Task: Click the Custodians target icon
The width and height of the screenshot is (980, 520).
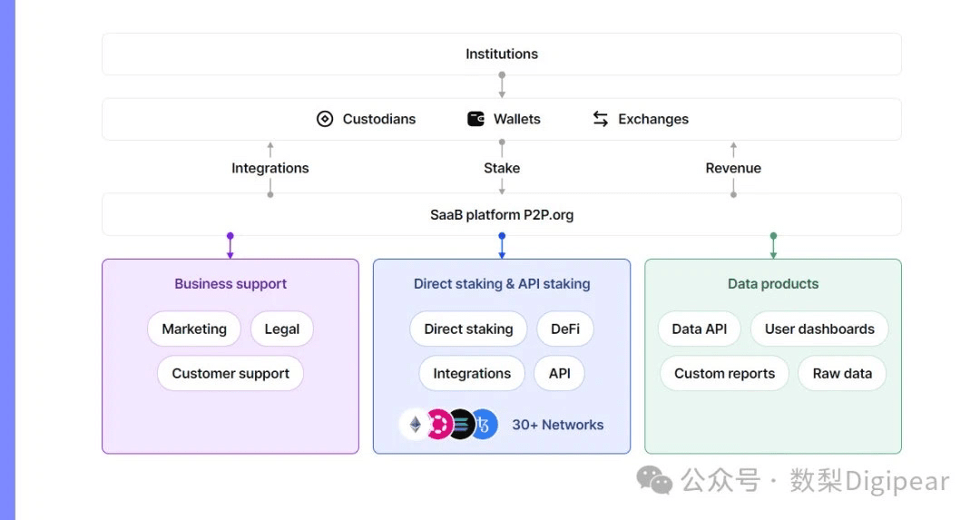Action: point(325,119)
